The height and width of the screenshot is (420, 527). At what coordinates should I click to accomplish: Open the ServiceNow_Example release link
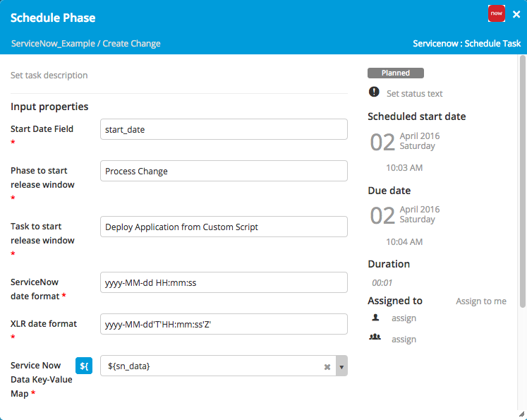pos(53,44)
